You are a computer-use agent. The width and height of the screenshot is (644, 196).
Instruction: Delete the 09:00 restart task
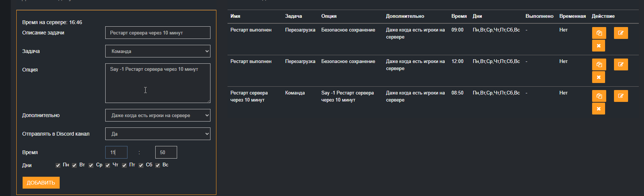pos(598,46)
